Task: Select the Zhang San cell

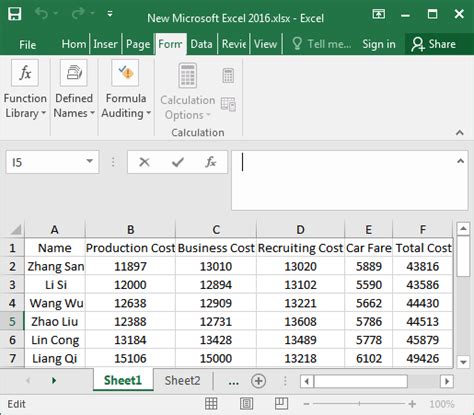Action: click(x=55, y=266)
